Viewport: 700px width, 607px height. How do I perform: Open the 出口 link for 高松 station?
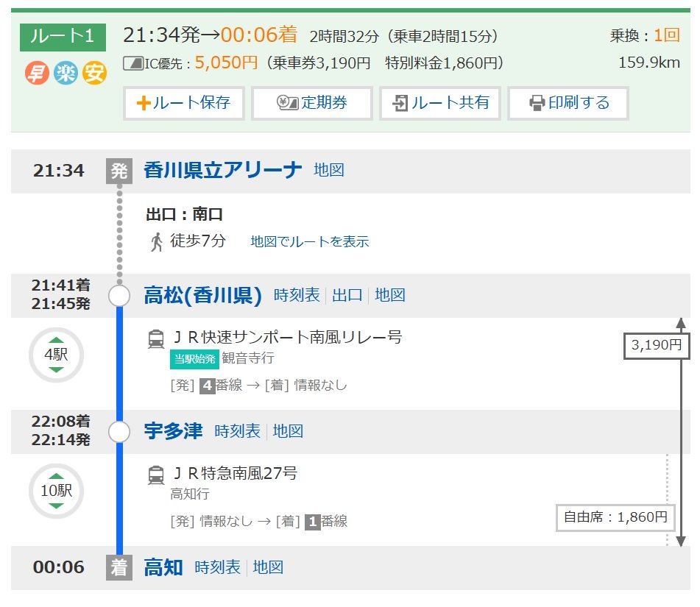tap(347, 295)
